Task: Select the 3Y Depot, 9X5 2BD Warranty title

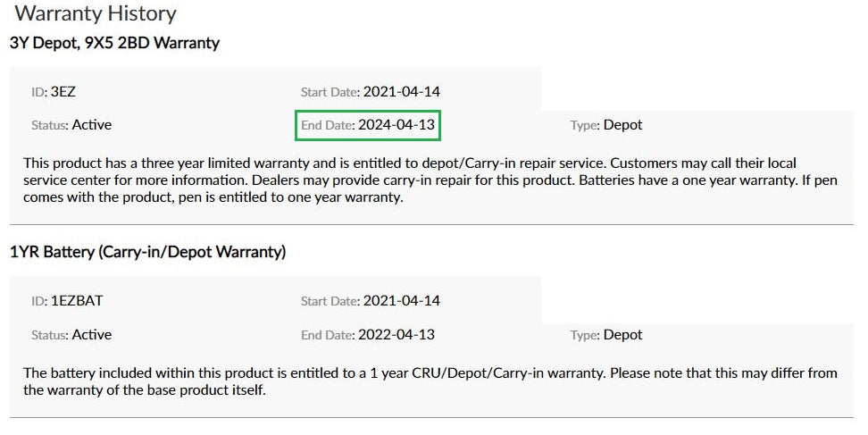Action: tap(114, 43)
